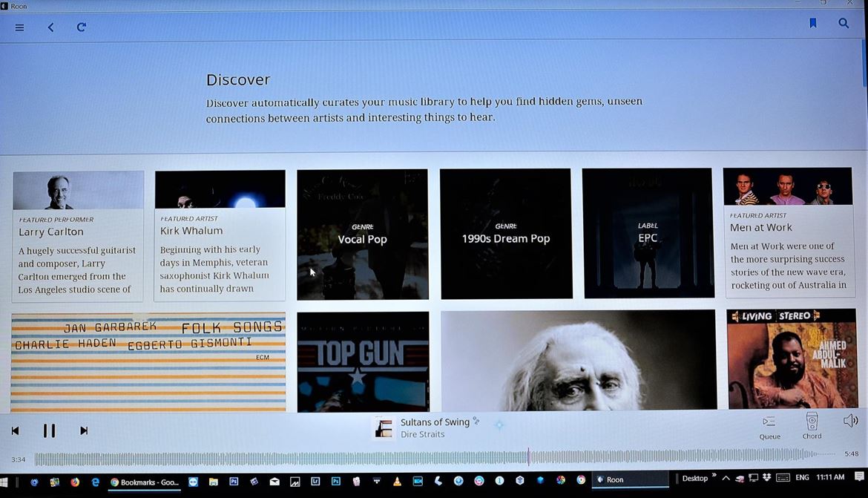The width and height of the screenshot is (868, 498).
Task: Skip to the previous track
Action: [x=15, y=430]
